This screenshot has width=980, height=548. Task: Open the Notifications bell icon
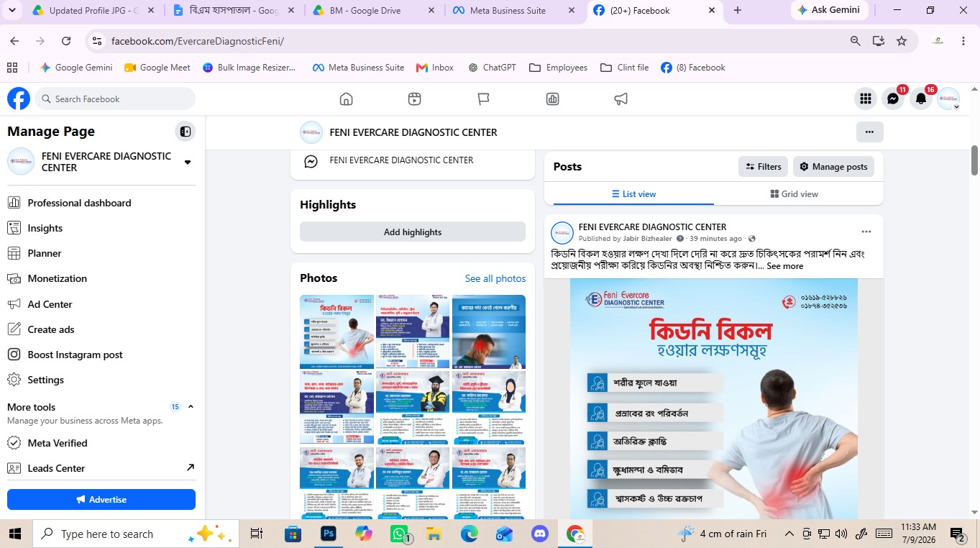[921, 99]
